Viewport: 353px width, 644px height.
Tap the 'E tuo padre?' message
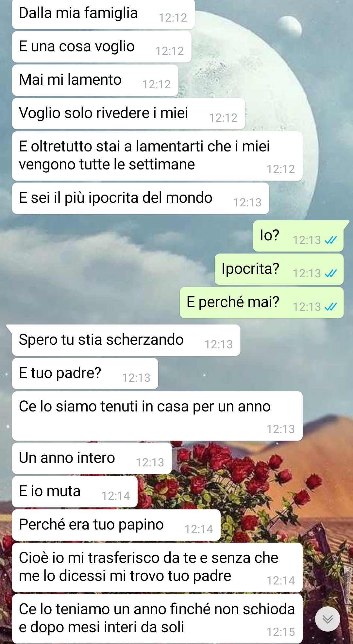tap(85, 374)
